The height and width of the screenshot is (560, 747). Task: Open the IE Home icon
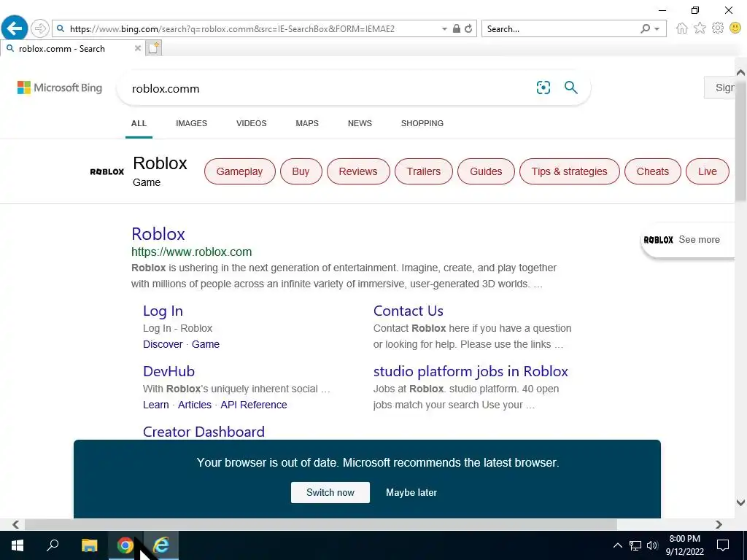682,28
